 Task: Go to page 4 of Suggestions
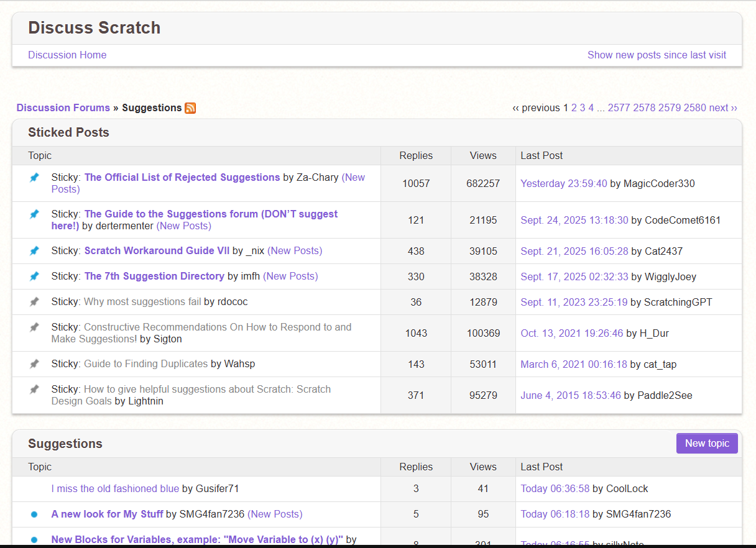click(x=591, y=107)
